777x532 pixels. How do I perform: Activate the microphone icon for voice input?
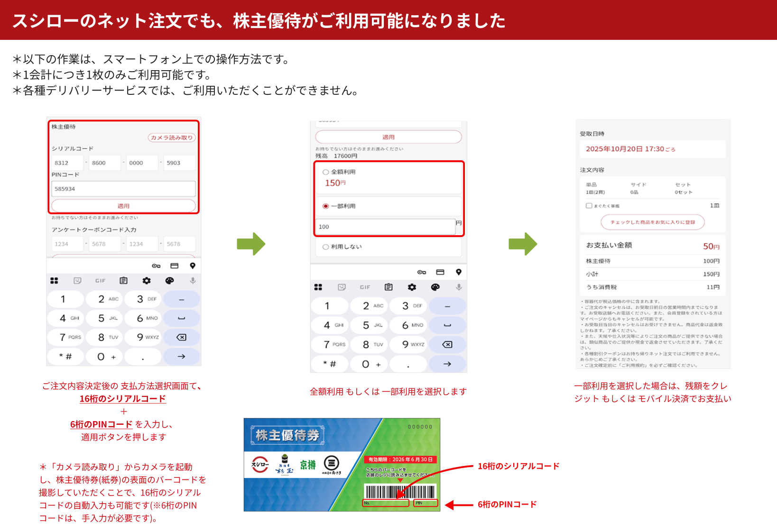pos(193,281)
